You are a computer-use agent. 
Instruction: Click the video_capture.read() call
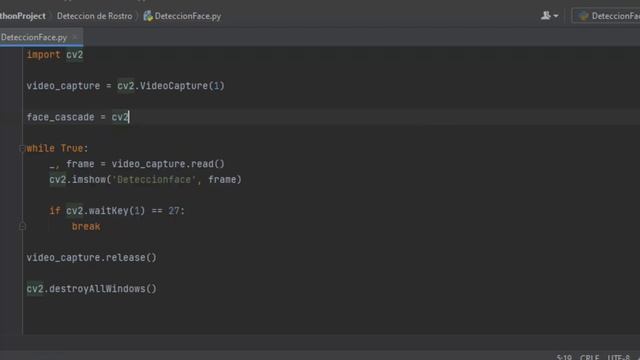click(168, 164)
